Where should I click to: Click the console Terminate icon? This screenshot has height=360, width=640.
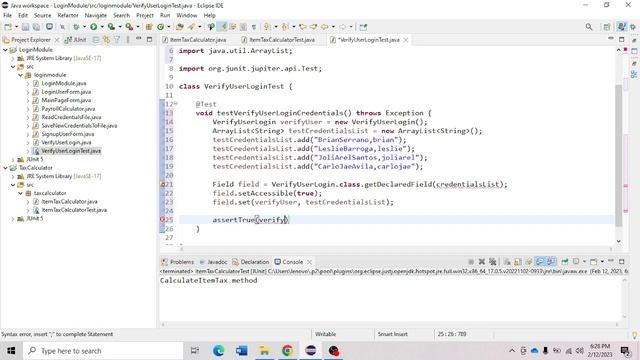tap(471, 262)
